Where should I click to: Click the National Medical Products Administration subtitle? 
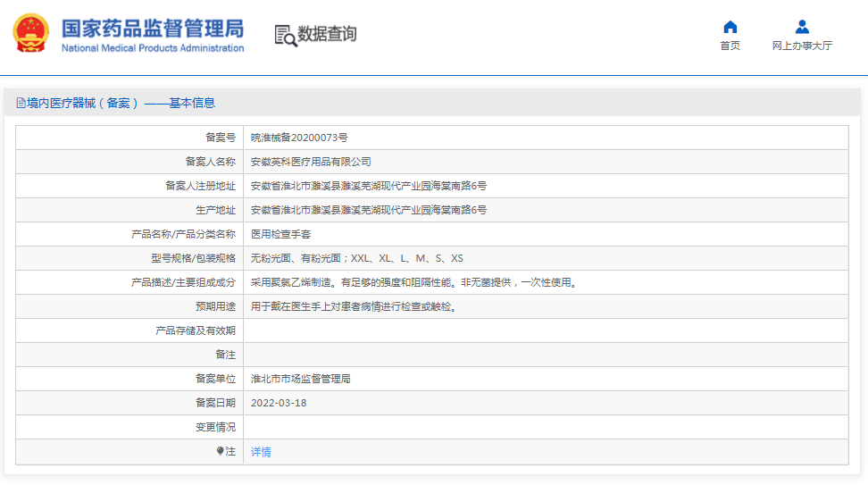[152, 48]
